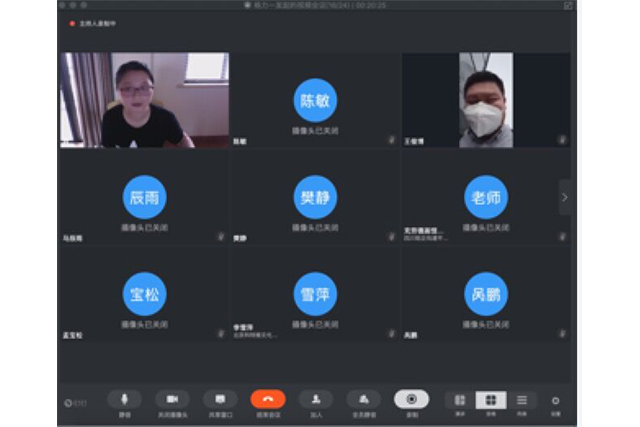Toggle the recording button
This screenshot has width=640, height=427.
click(411, 399)
